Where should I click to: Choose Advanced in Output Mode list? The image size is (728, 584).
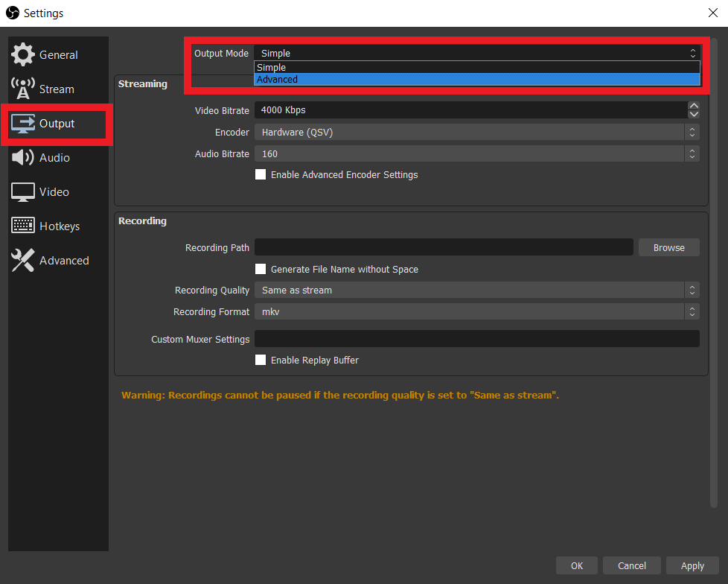476,80
